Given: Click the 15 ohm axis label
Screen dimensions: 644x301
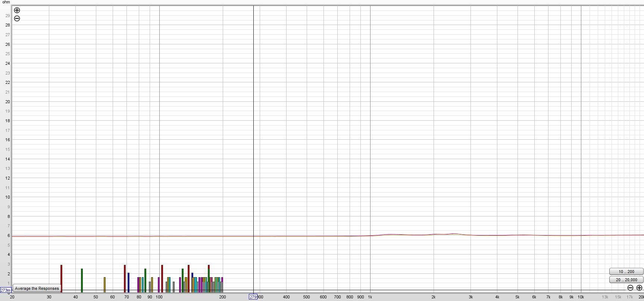Looking at the screenshot, I should (x=7, y=149).
